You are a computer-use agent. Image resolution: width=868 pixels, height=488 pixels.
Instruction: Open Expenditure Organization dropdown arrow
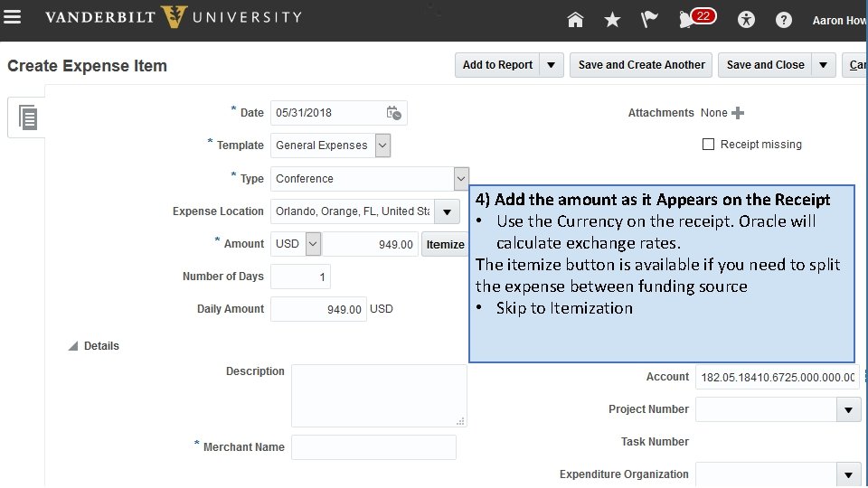click(x=849, y=474)
